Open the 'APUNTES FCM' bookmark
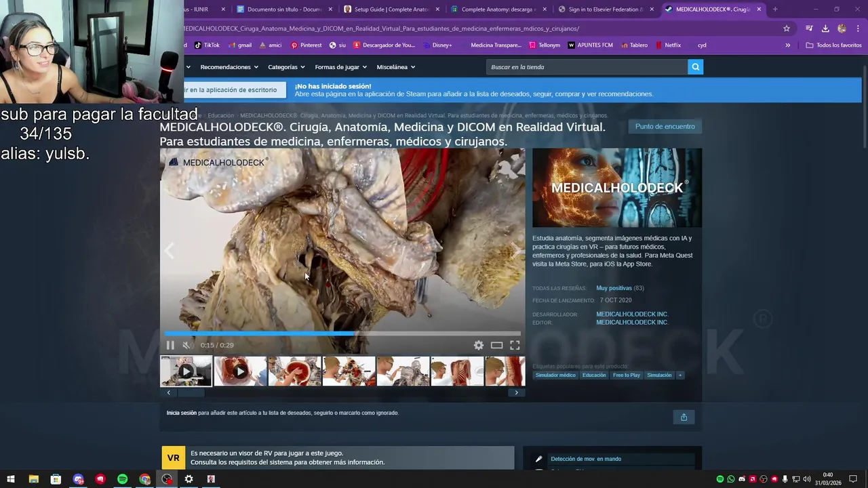This screenshot has width=868, height=488. [x=590, y=45]
